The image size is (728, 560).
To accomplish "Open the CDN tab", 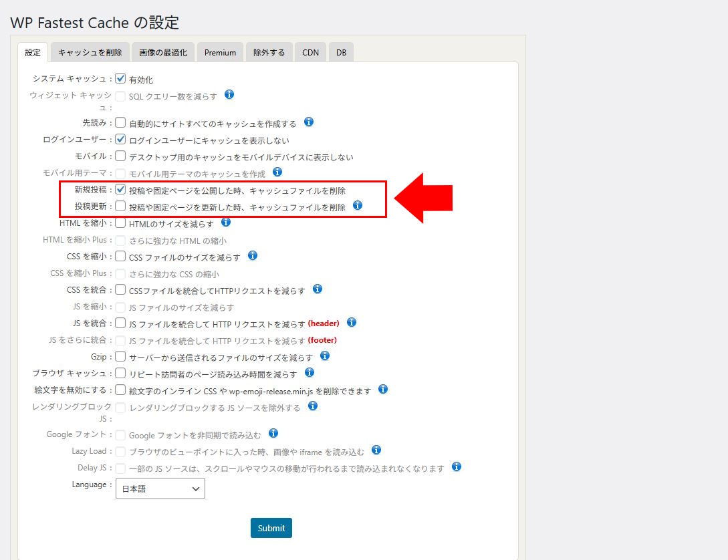I will point(311,52).
